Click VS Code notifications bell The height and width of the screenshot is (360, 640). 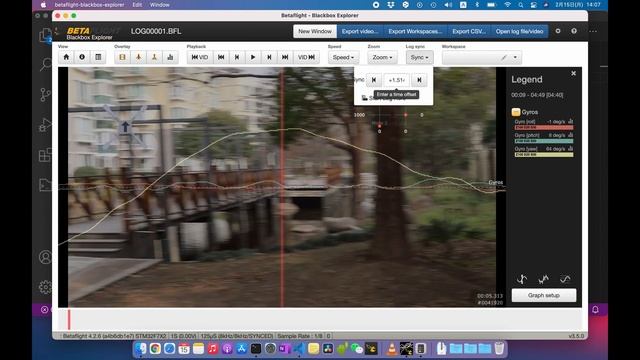(595, 310)
